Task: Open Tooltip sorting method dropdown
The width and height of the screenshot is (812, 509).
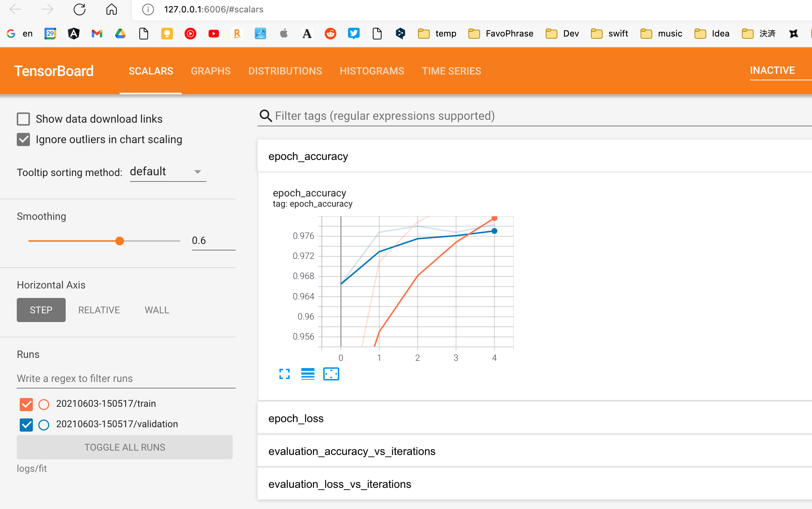Action: pos(168,172)
